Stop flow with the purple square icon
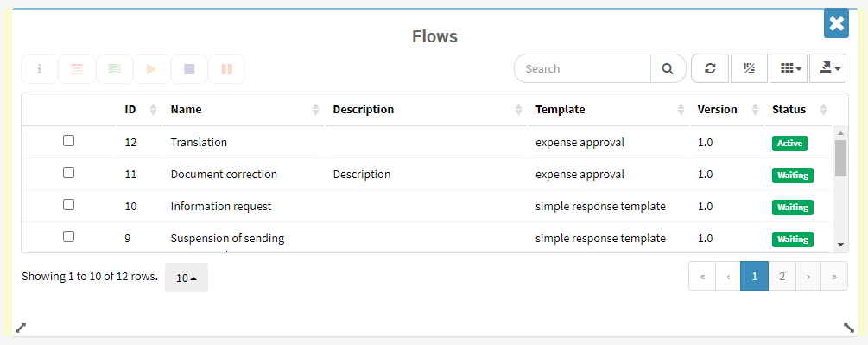Viewport: 868px width, 345px height. [x=189, y=69]
